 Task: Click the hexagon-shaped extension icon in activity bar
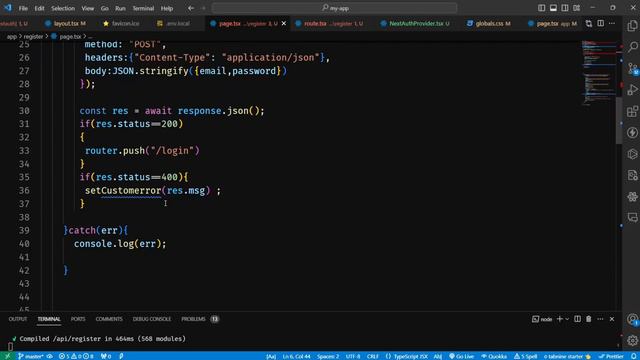point(632,154)
